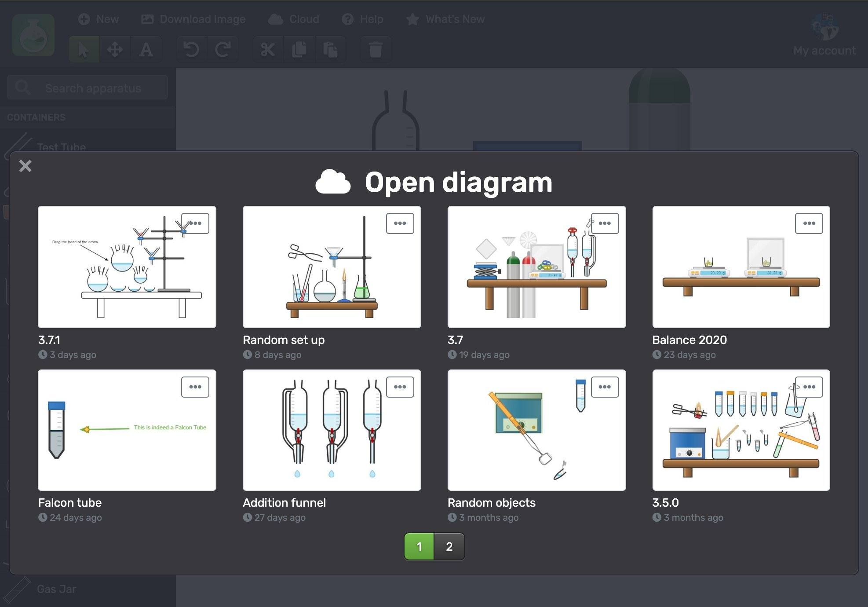Screen dimensions: 868x607
Task: Navigate to page 2 of diagrams
Action: tap(449, 545)
